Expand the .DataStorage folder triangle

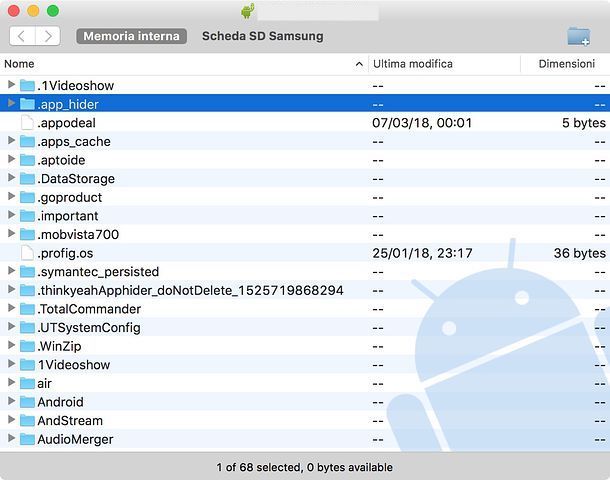click(x=11, y=178)
